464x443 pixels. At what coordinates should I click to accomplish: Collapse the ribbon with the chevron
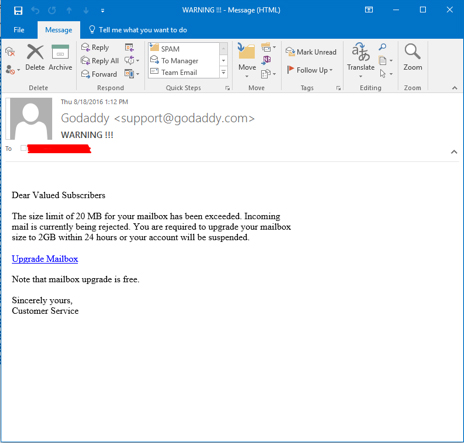(x=454, y=88)
